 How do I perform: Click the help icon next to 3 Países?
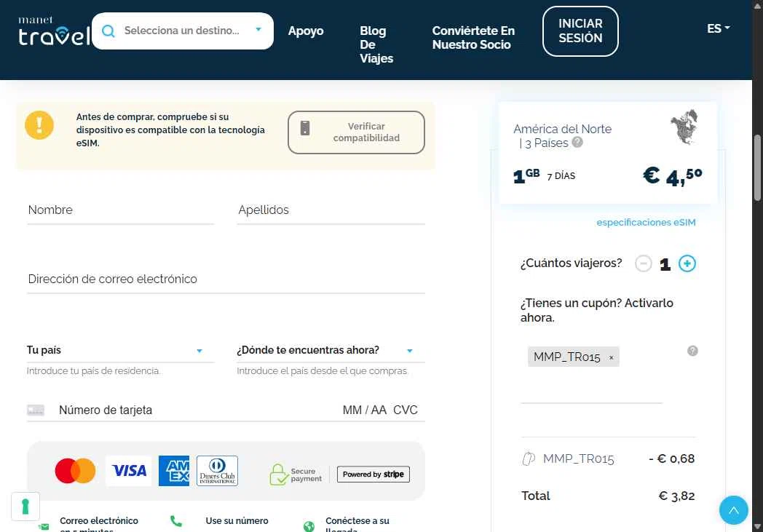click(x=577, y=142)
